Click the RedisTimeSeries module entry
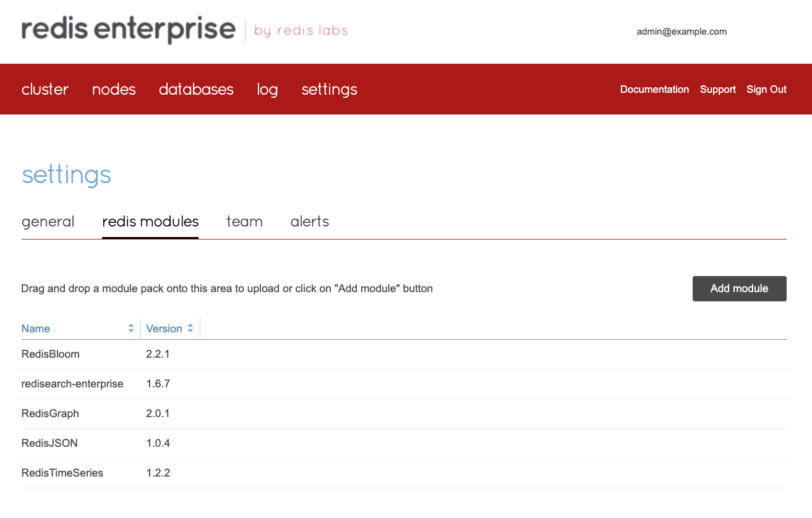Screen dimensions: 812x518 click(62, 473)
